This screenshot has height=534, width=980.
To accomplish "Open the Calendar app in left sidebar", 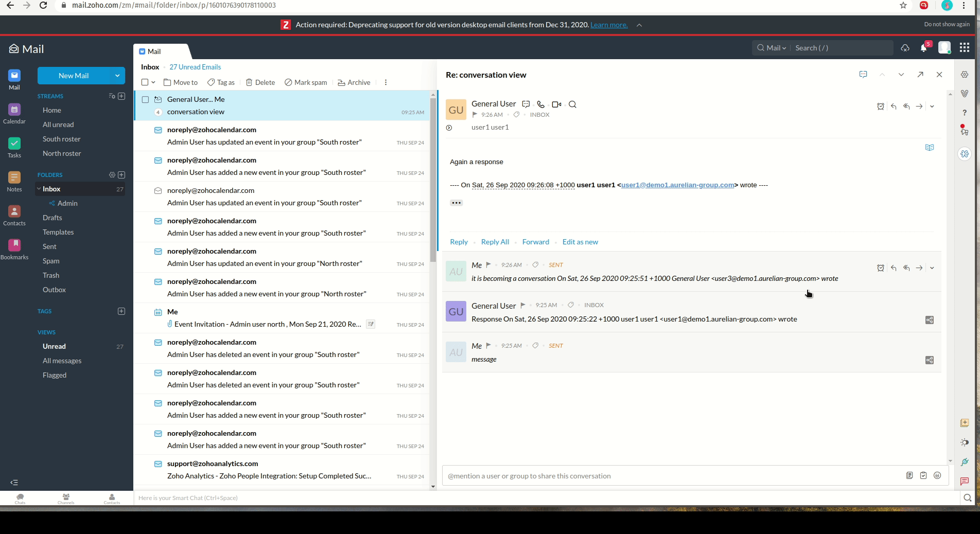I will [x=14, y=114].
